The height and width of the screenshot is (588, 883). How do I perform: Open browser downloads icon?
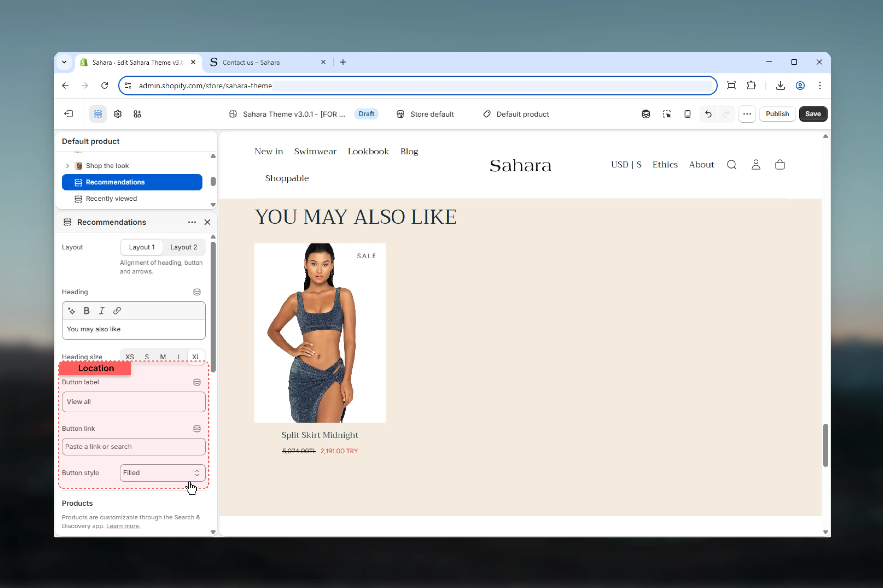[780, 86]
